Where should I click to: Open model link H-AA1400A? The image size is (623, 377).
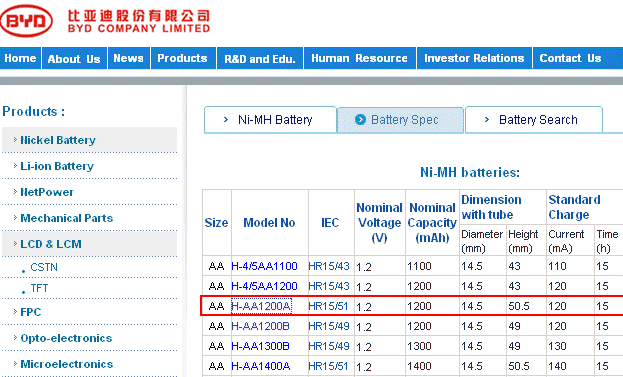tap(261, 366)
